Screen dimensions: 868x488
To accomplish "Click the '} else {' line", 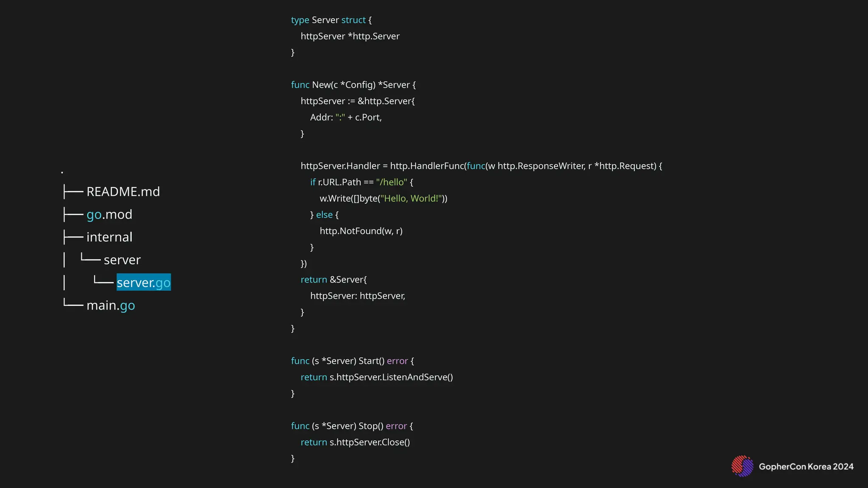I will tap(324, 215).
